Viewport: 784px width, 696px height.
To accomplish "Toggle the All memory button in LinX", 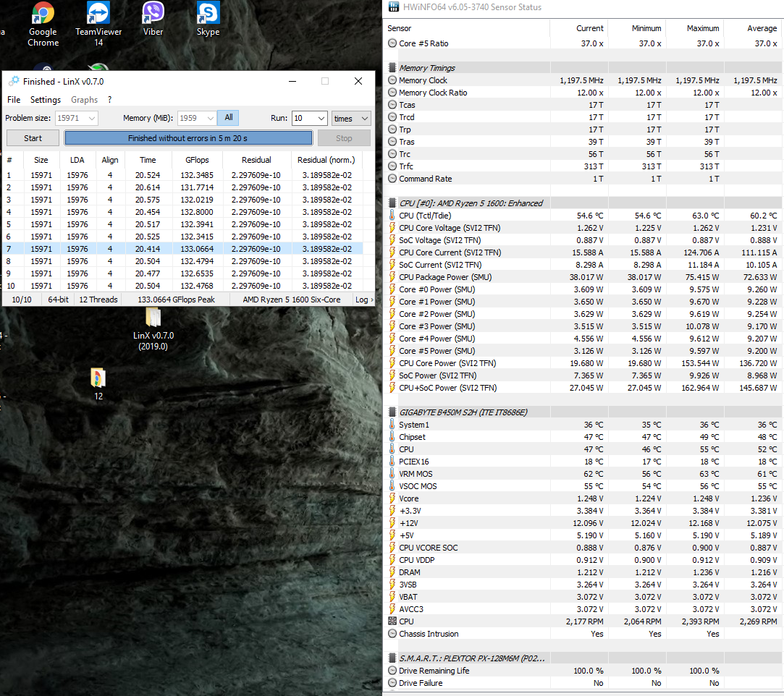I will 229,118.
